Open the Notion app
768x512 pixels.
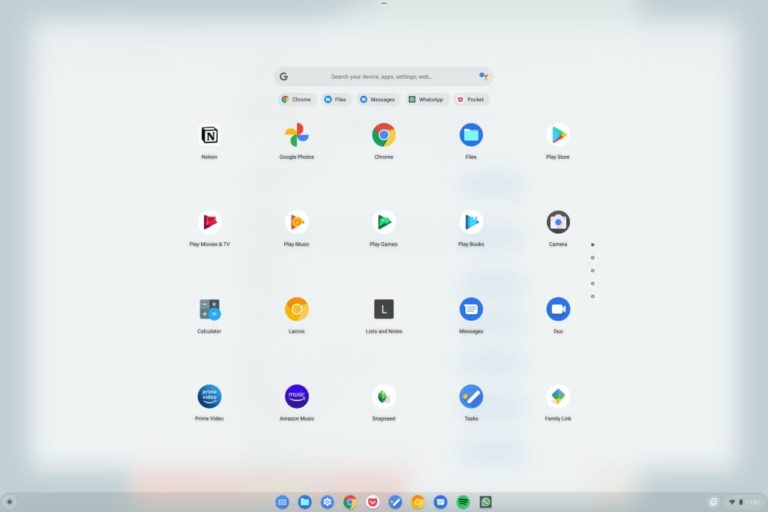click(x=209, y=135)
